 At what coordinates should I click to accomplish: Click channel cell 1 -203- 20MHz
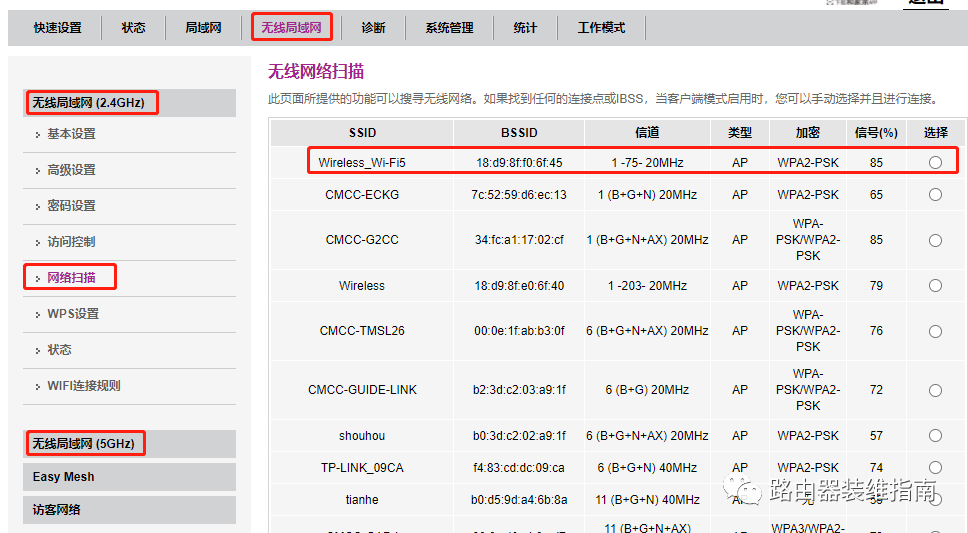tap(647, 285)
